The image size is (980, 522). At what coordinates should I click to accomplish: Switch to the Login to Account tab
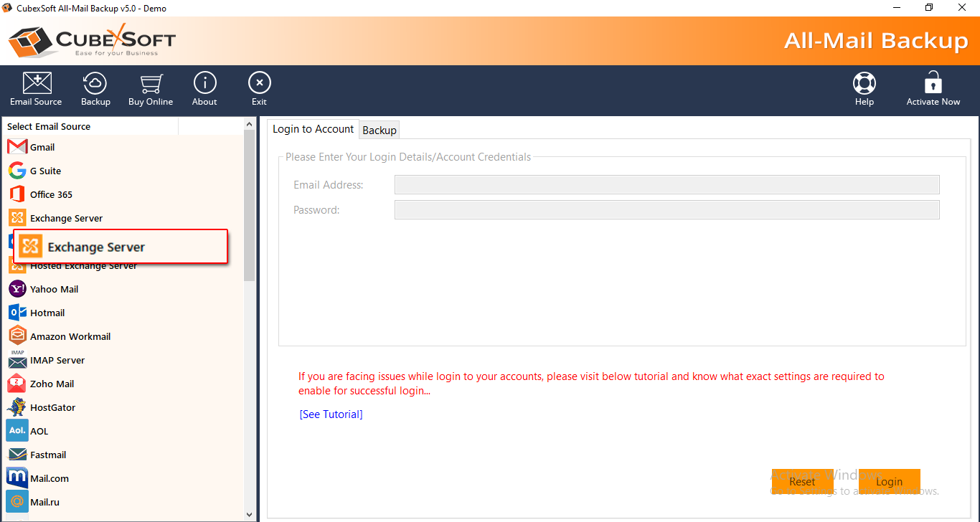[313, 129]
